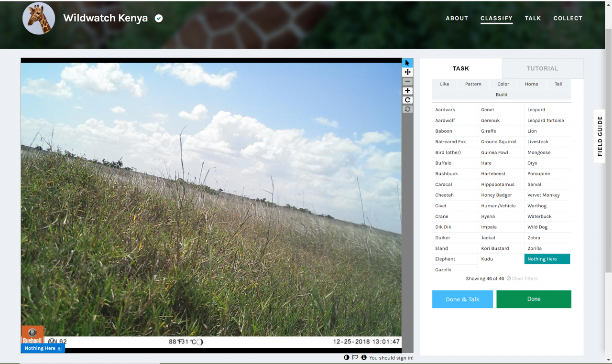612x364 pixels.
Task: Choose Gazelle from species list
Action: click(x=455, y=270)
